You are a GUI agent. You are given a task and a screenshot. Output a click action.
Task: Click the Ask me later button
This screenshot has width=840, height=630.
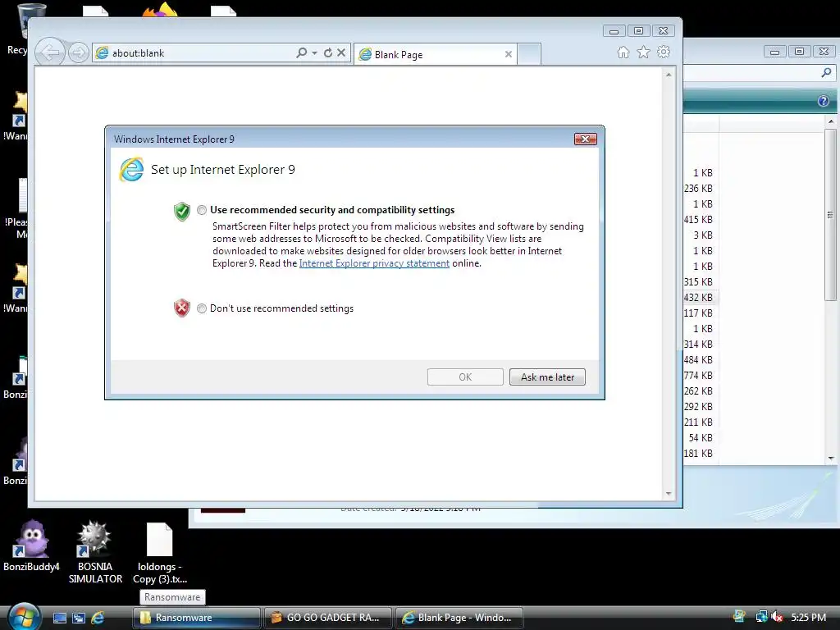coord(547,377)
